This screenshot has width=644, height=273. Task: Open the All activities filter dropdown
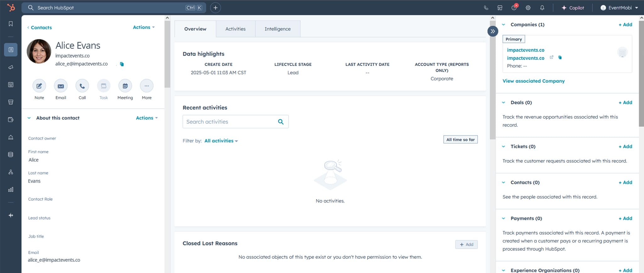click(x=221, y=141)
